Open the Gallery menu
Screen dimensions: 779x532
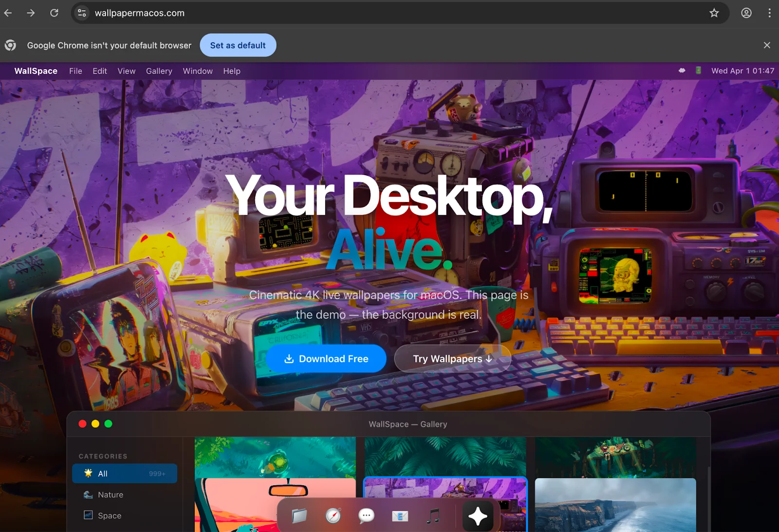point(159,71)
